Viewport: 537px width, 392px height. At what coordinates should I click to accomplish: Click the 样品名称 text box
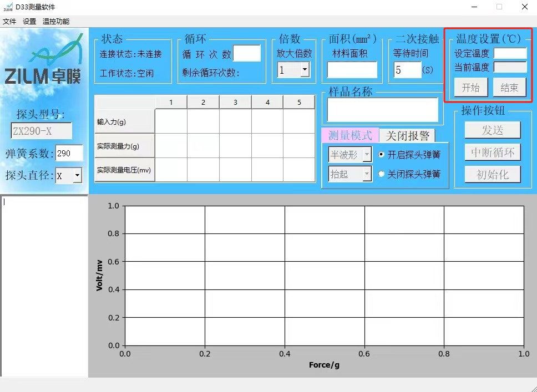coord(383,109)
